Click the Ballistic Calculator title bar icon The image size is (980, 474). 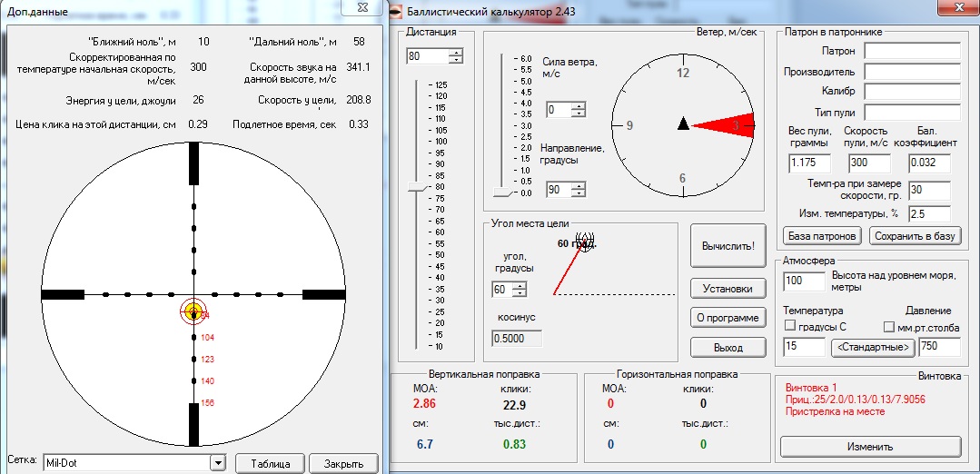[x=396, y=10]
